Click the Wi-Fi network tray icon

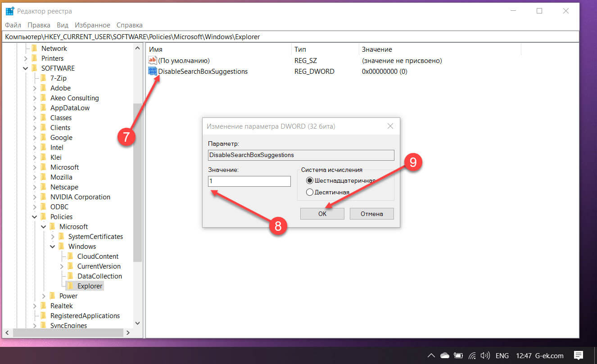pyautogui.click(x=473, y=355)
